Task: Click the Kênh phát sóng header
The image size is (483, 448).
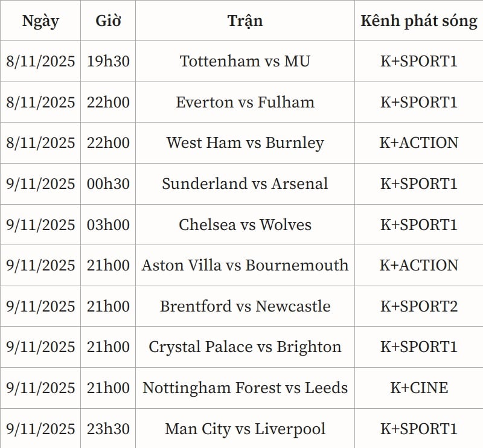Action: click(x=418, y=21)
